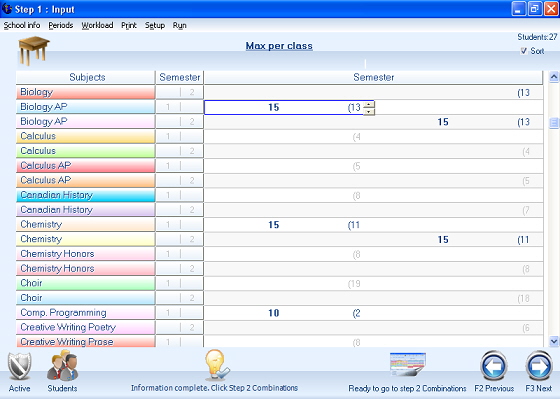Image resolution: width=560 pixels, height=399 pixels.
Task: Click the lightbulb information icon
Action: click(x=217, y=365)
